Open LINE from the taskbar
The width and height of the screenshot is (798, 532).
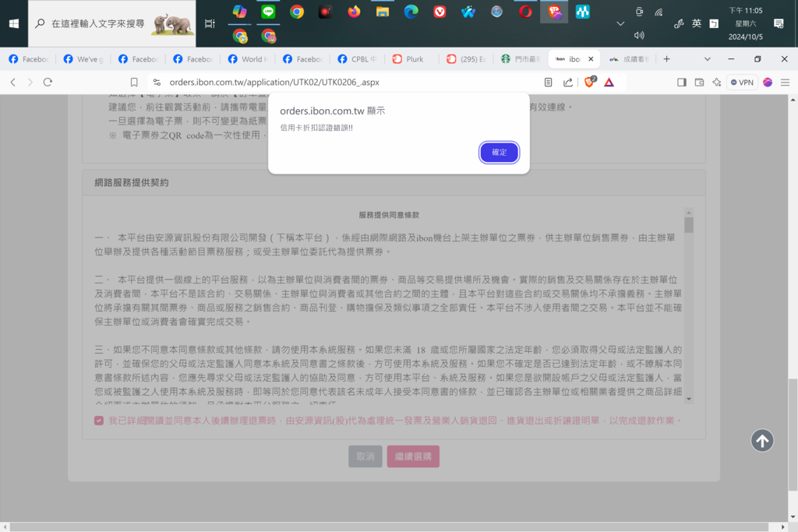tap(268, 12)
